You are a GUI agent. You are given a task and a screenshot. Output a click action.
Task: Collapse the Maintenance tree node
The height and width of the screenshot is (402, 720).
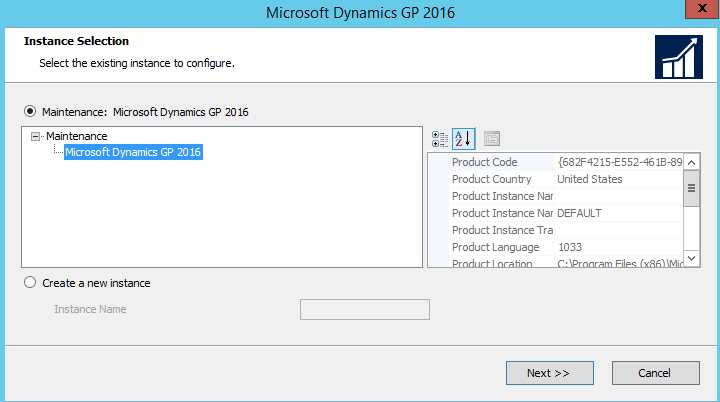[37, 136]
